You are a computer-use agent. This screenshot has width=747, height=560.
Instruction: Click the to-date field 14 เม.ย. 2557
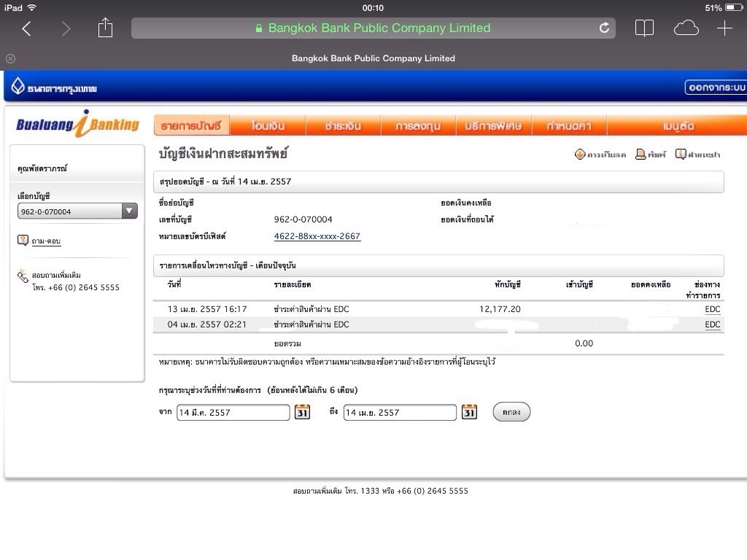pyautogui.click(x=400, y=413)
